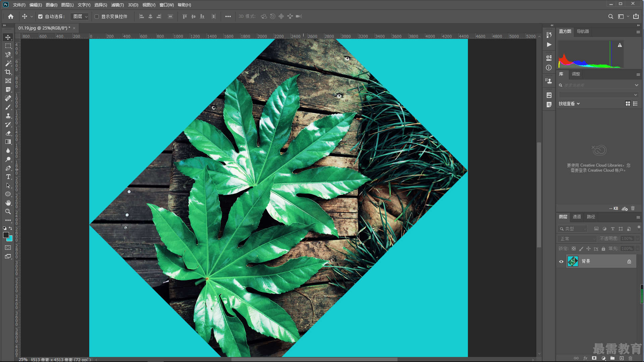Enable the 显示变换控件 checkbox
This screenshot has width=644, height=362.
pyautogui.click(x=97, y=16)
